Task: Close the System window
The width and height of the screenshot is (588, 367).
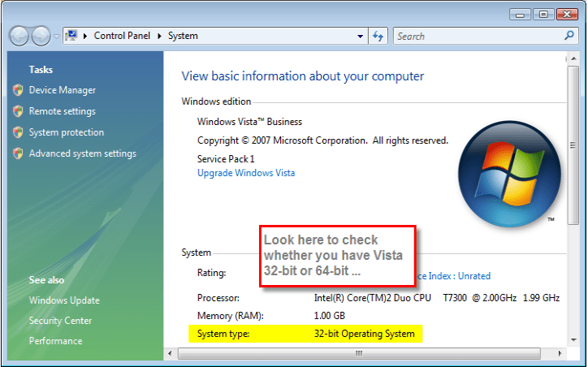Action: [x=567, y=15]
